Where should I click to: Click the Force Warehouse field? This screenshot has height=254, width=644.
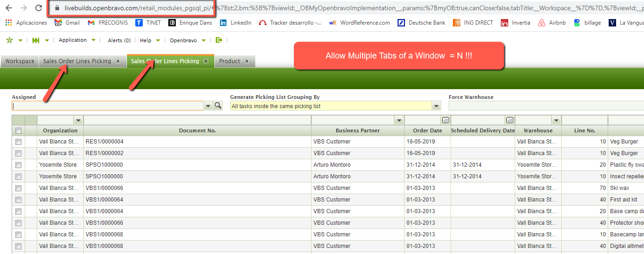[x=546, y=106]
